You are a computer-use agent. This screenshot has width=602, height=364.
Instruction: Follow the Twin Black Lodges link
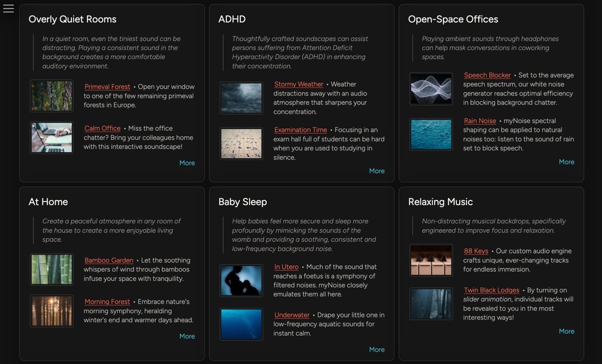pos(491,290)
